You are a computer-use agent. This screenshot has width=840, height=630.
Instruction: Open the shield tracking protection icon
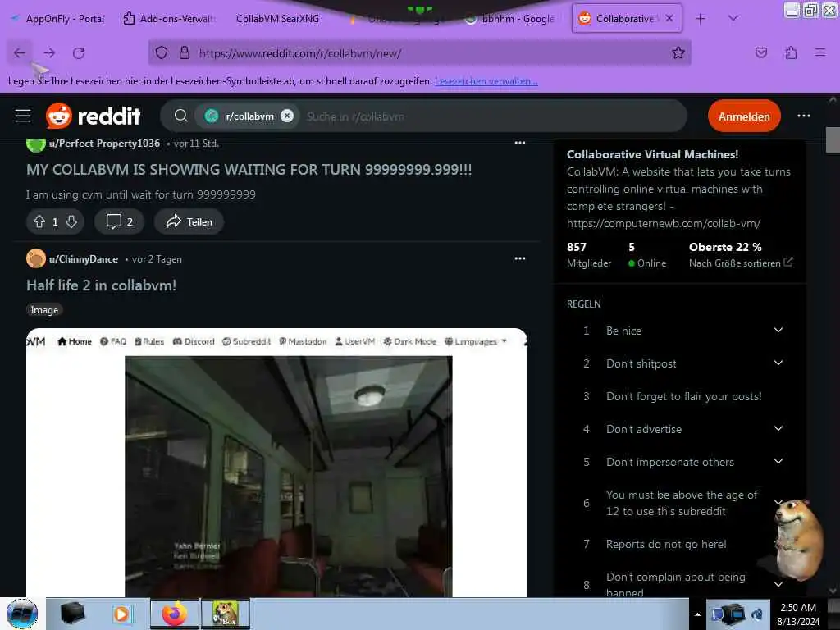coord(162,53)
